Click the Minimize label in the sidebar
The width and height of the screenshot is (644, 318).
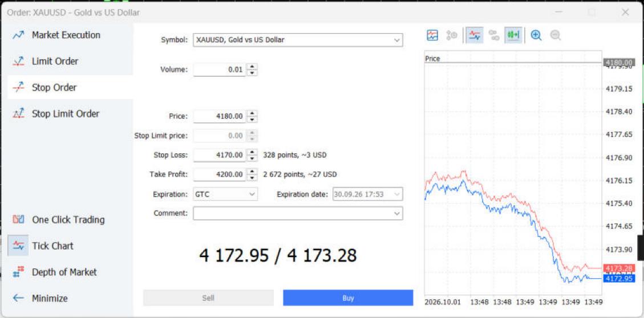click(x=50, y=298)
